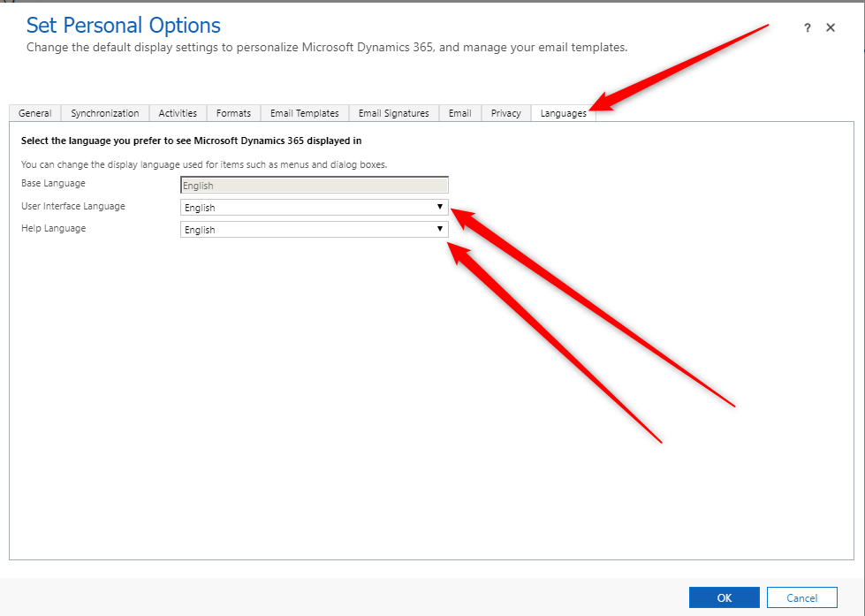Click the Email tab

(x=459, y=113)
